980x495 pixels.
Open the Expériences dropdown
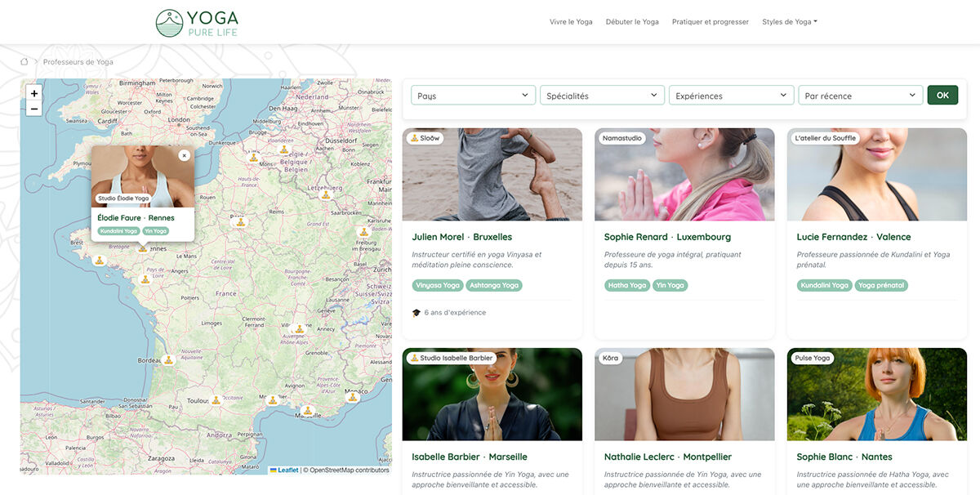731,95
